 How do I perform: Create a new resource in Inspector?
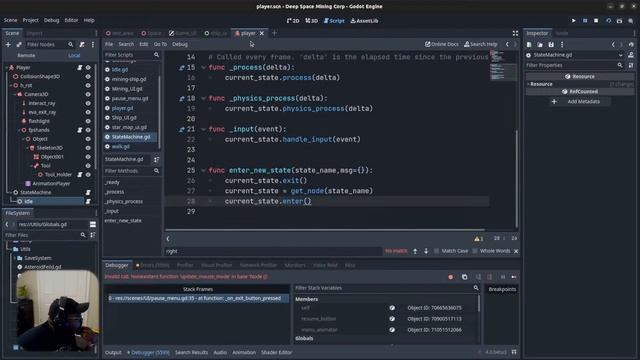tap(529, 44)
